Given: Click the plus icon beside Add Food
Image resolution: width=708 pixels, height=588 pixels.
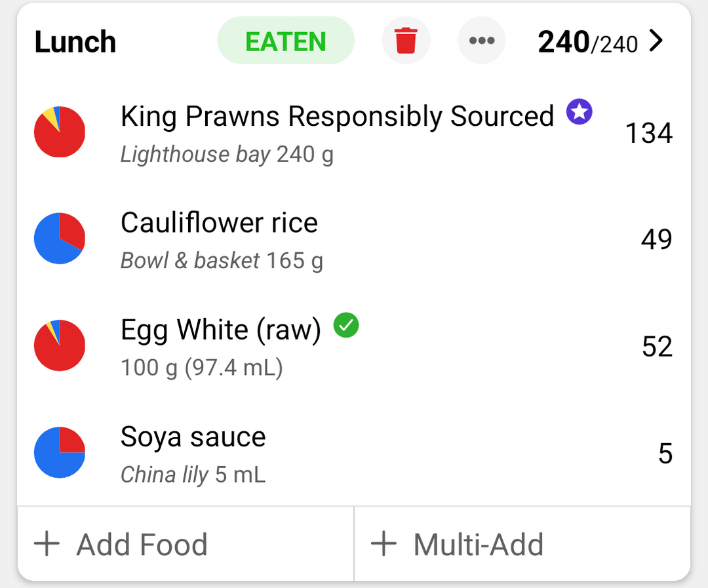Looking at the screenshot, I should coord(47,543).
